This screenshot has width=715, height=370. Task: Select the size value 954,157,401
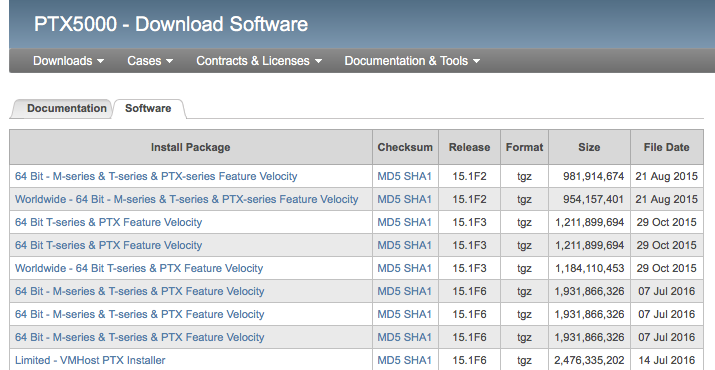pyautogui.click(x=593, y=199)
